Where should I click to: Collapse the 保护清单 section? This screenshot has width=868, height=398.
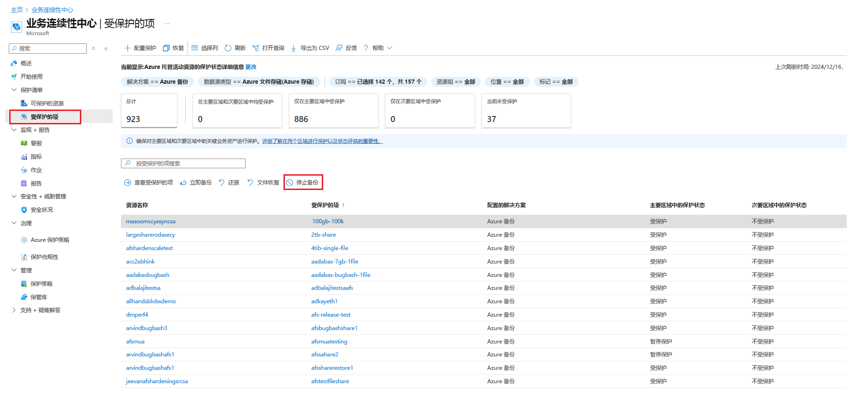(x=14, y=90)
